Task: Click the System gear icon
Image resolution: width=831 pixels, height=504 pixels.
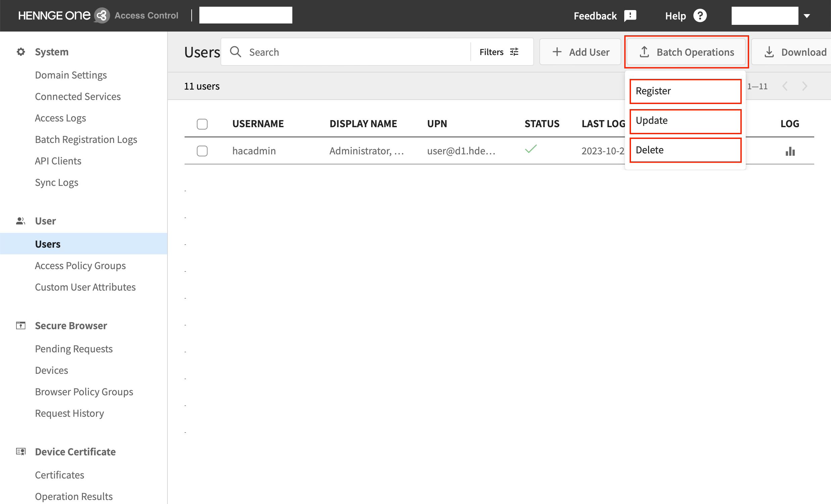Action: coord(21,52)
